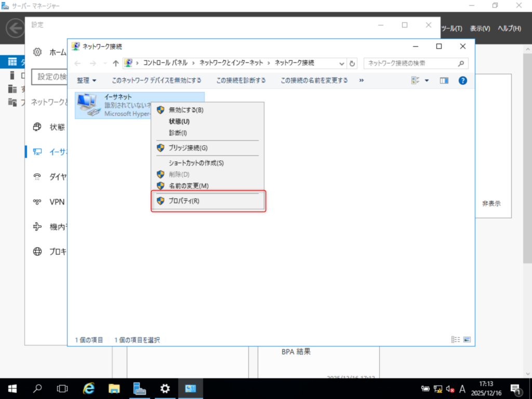Switch to details view in status bar
Viewport: 532px width, 399px height.
456,340
